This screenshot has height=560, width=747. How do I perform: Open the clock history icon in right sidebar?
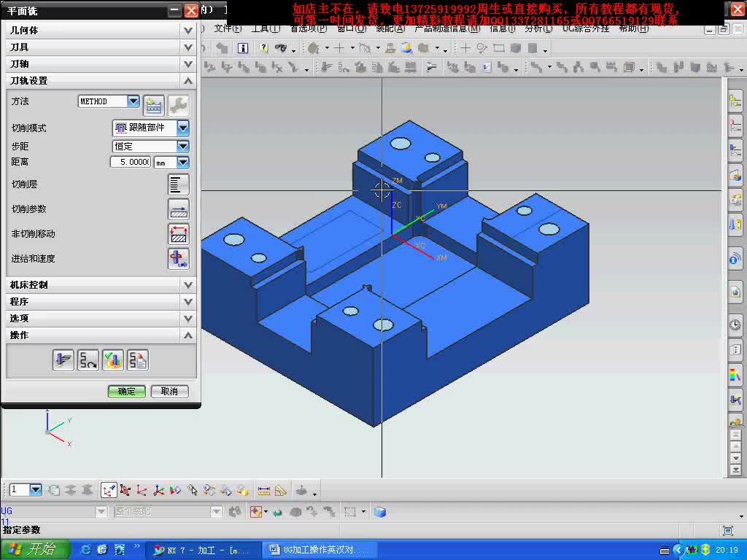[x=735, y=324]
